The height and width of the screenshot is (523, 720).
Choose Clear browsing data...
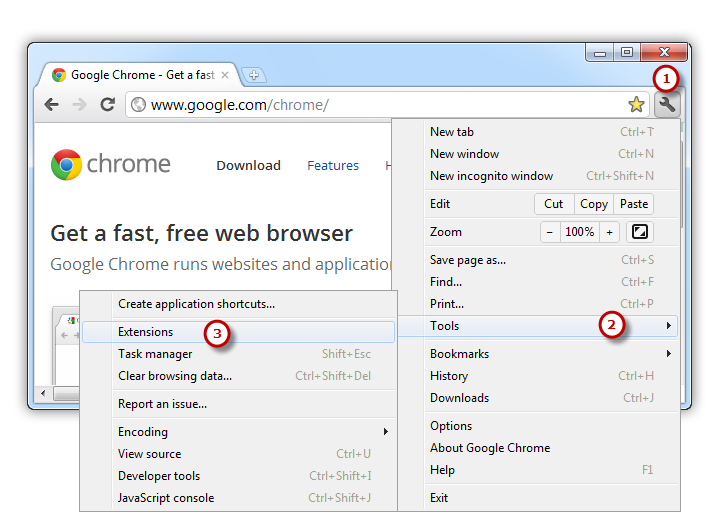(238, 376)
